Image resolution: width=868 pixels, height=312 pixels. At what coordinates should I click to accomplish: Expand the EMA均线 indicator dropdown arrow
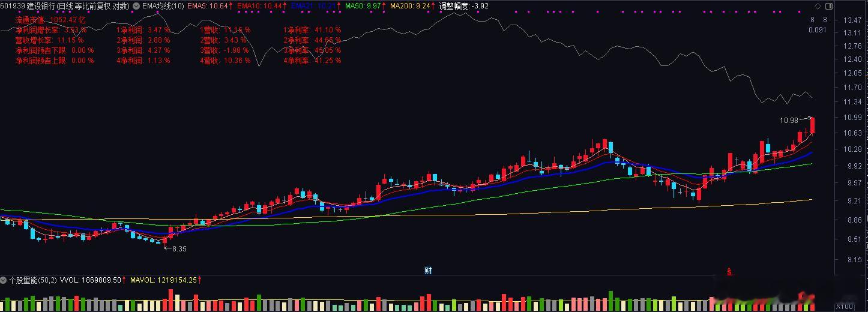click(136, 5)
